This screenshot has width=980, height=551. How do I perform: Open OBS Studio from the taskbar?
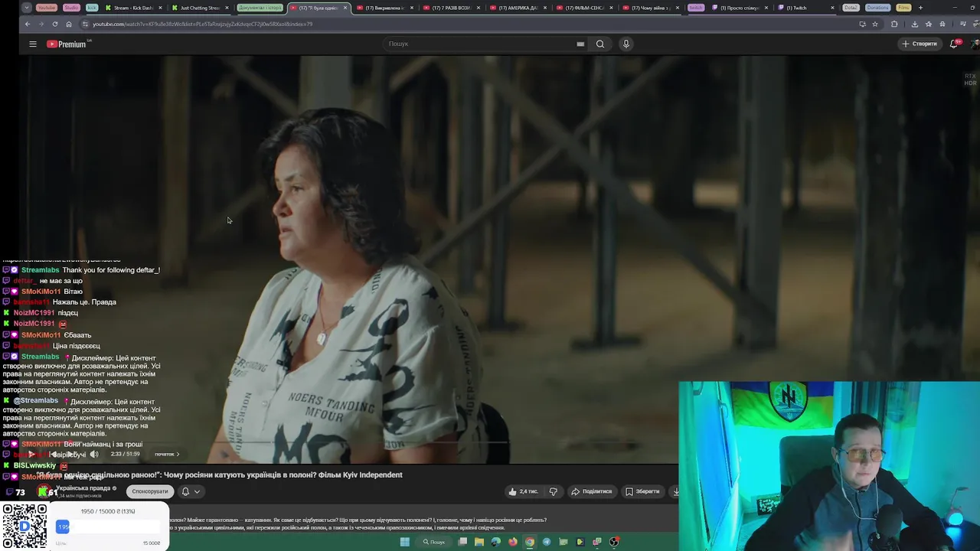(x=614, y=542)
